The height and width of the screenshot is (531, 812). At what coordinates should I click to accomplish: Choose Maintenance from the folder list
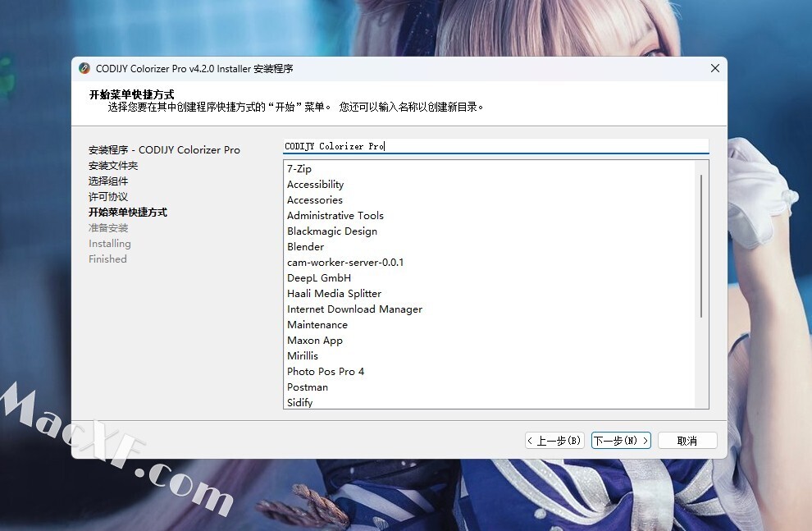[x=317, y=325]
